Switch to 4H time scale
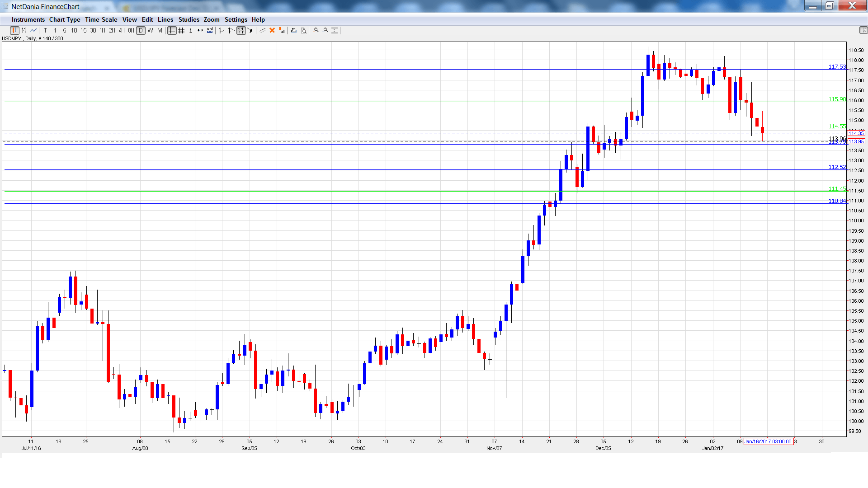This screenshot has height=488, width=868. (x=122, y=30)
